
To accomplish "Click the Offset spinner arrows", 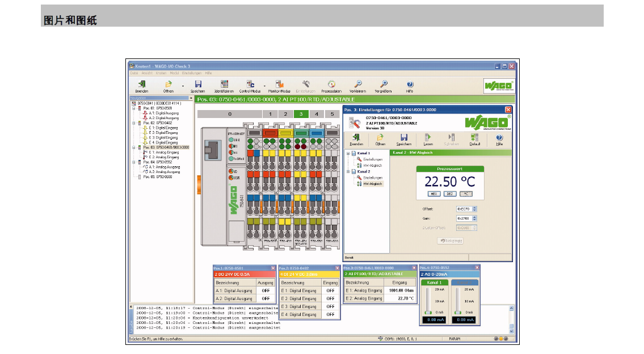I will [474, 209].
